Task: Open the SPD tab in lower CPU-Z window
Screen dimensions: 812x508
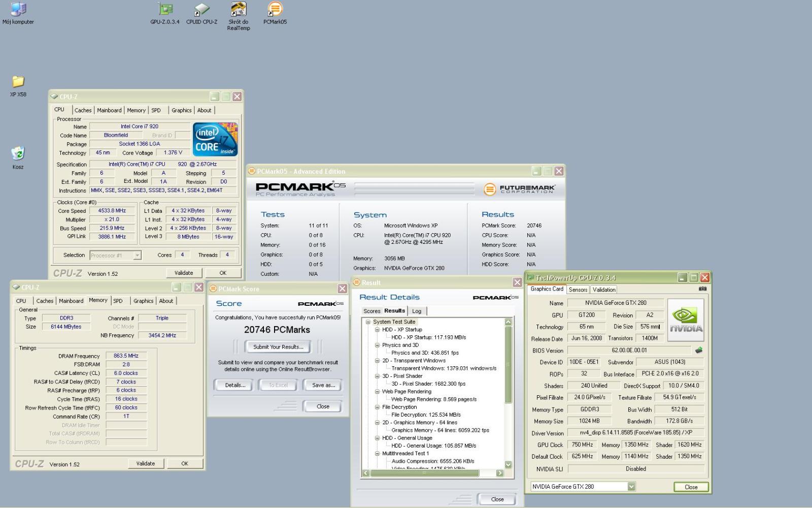Action: [118, 301]
